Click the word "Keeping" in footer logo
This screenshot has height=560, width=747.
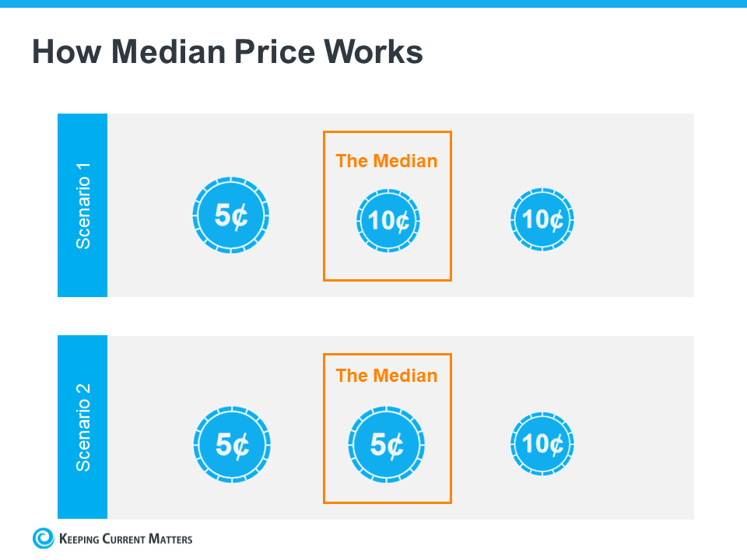coord(79,538)
